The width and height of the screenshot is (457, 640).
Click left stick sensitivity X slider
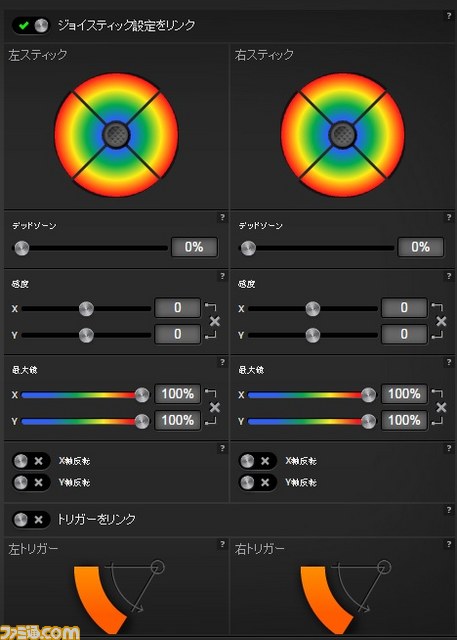[86, 309]
